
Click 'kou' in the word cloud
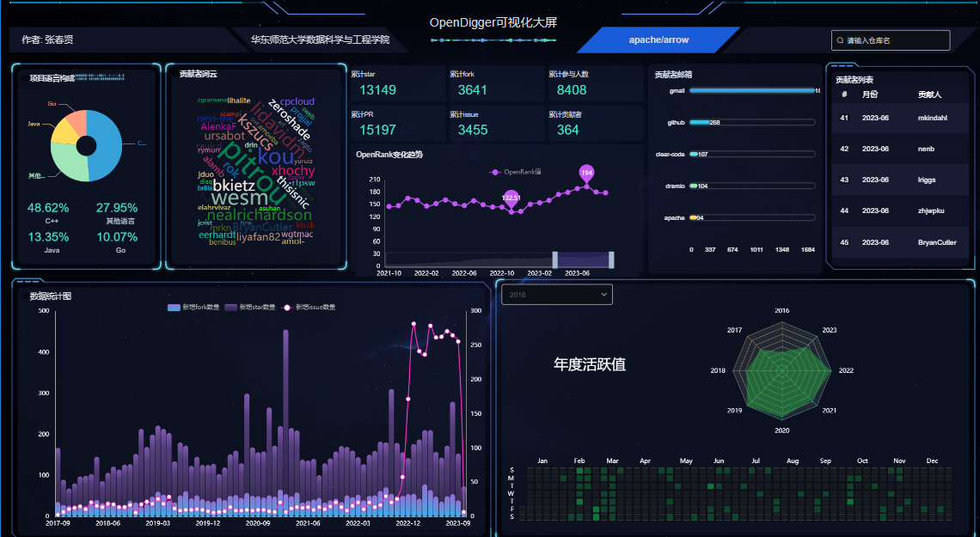(276, 156)
